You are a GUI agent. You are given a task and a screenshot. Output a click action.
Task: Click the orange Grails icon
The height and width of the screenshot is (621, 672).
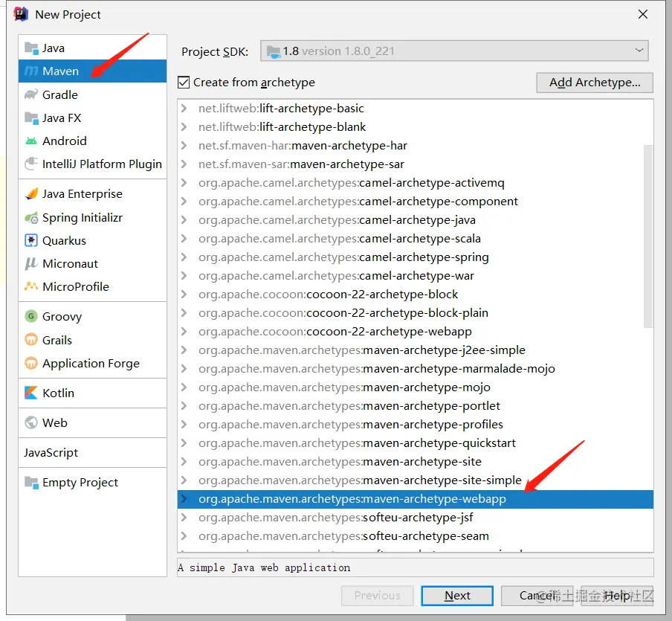point(31,340)
